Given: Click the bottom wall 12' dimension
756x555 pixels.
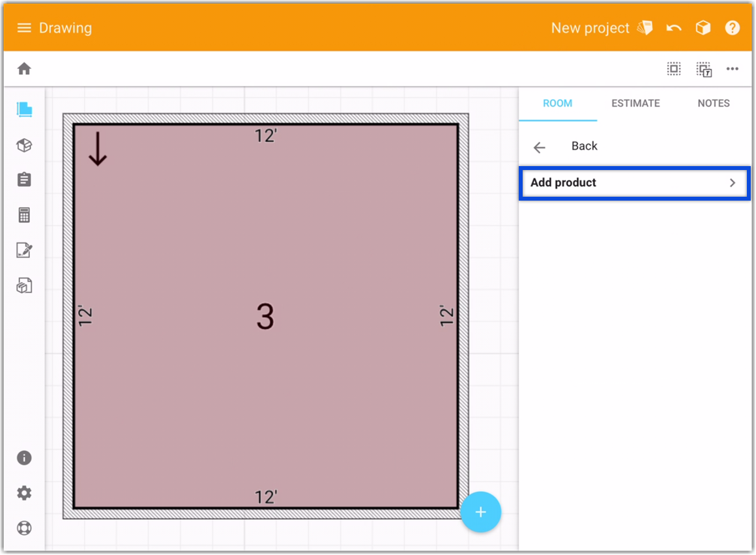Looking at the screenshot, I should pos(266,497).
